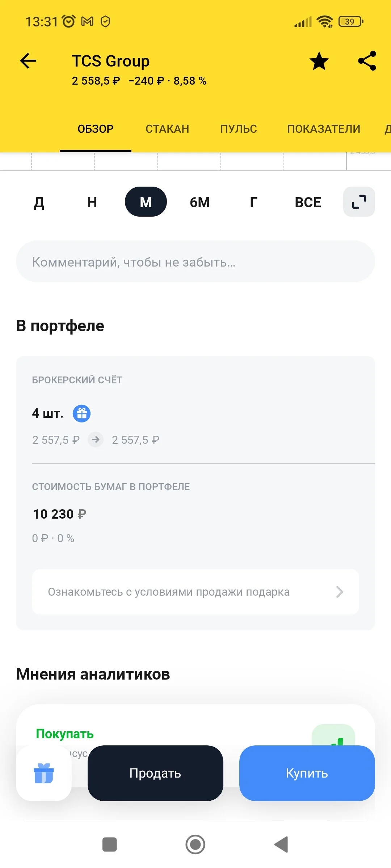Focus the comment field Комментарий, чтобы не забыть
Image resolution: width=391 pixels, height=868 pixels.
[x=195, y=261]
